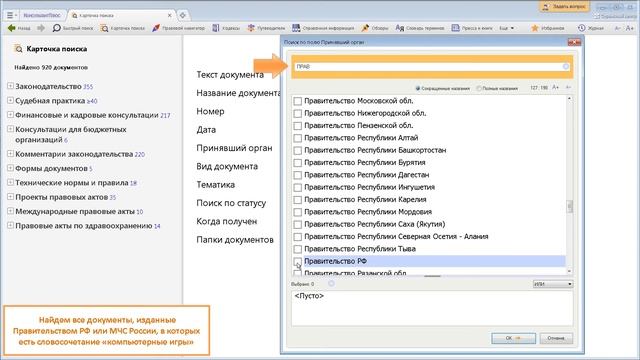Screen dimensions: 640x360
Task: Increase font size in main toolbar
Action: (630, 28)
